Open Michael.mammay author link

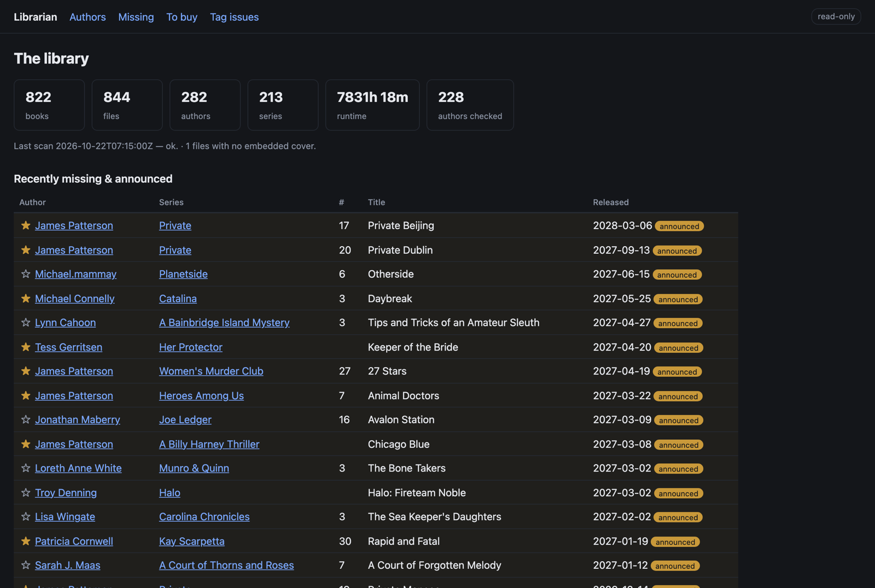tap(75, 274)
